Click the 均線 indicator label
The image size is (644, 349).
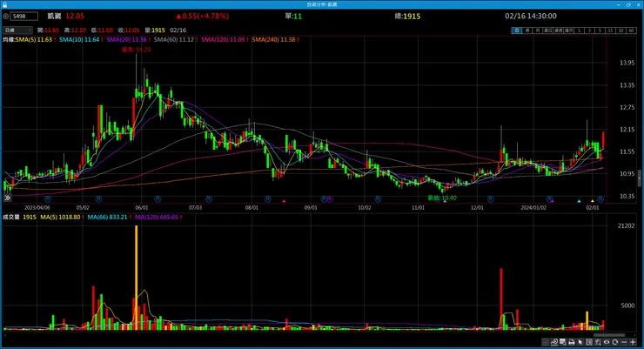pyautogui.click(x=9, y=40)
